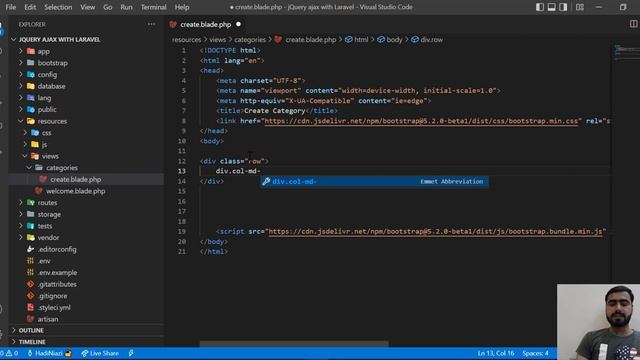This screenshot has height=360, width=640.
Task: Click HadiNiazi account in status bar
Action: pos(49,353)
